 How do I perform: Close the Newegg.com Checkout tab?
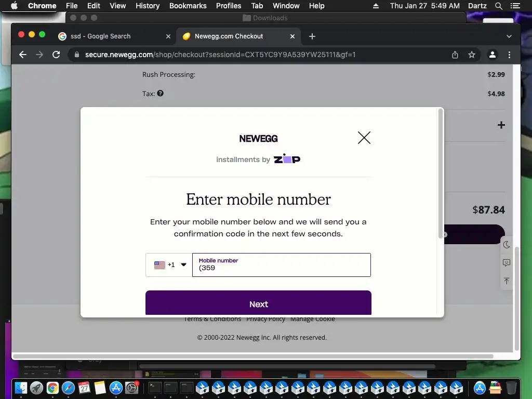point(292,36)
